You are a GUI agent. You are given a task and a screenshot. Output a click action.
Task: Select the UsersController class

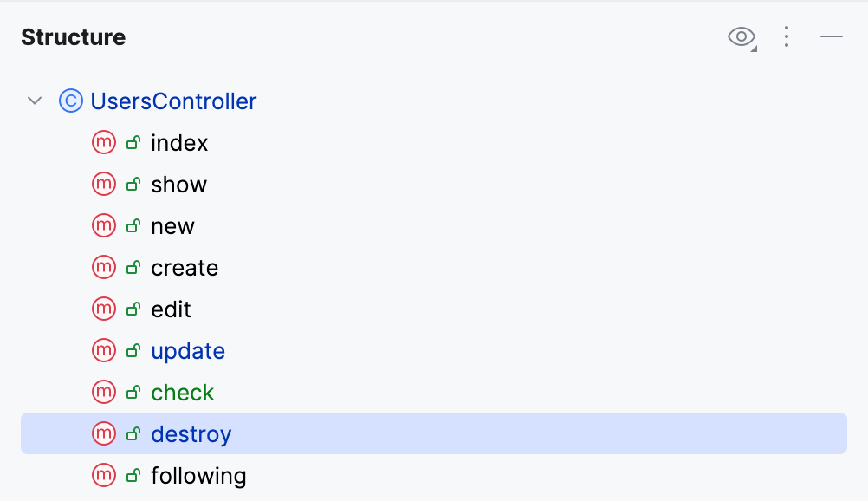point(173,101)
